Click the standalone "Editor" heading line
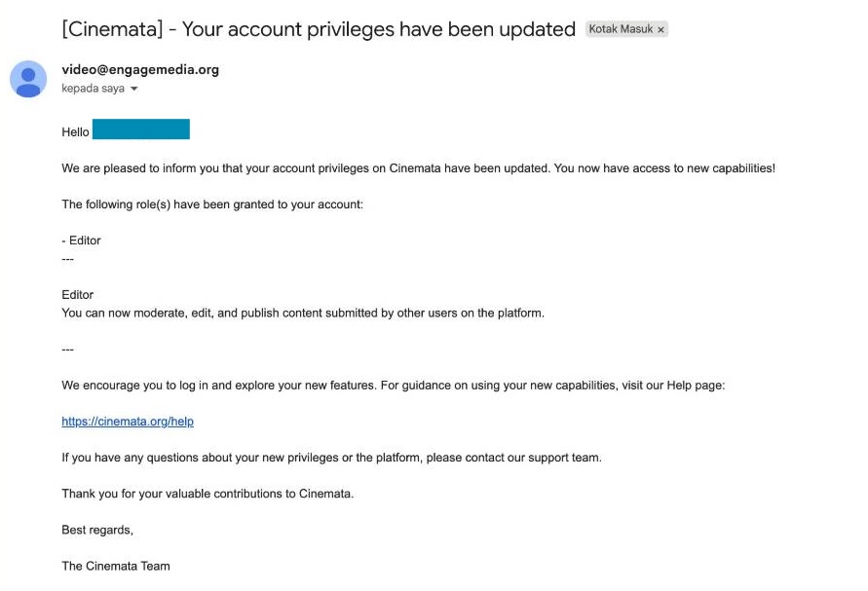868x591 pixels. click(x=78, y=295)
